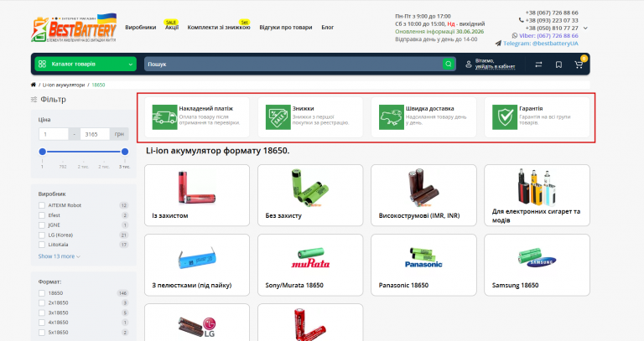Click the Telegram paper plane icon

(498, 43)
